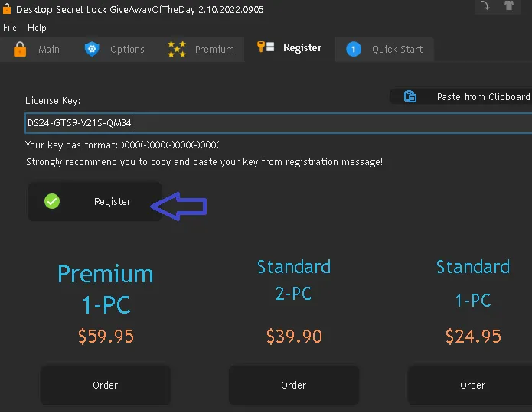This screenshot has width=532, height=413.
Task: Click the clipboard icon beside Paste from Clipboard
Action: pyautogui.click(x=410, y=96)
